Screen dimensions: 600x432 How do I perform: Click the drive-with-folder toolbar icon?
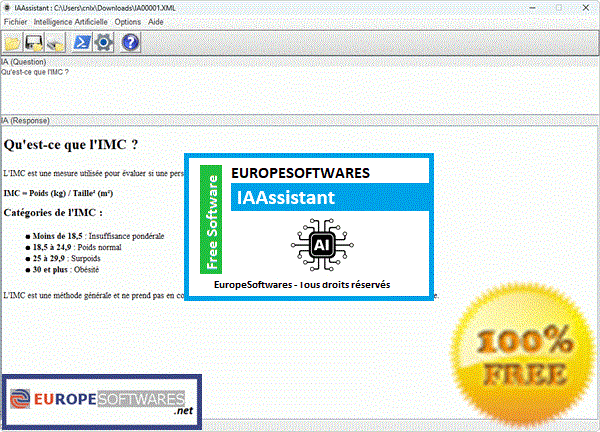tap(57, 42)
